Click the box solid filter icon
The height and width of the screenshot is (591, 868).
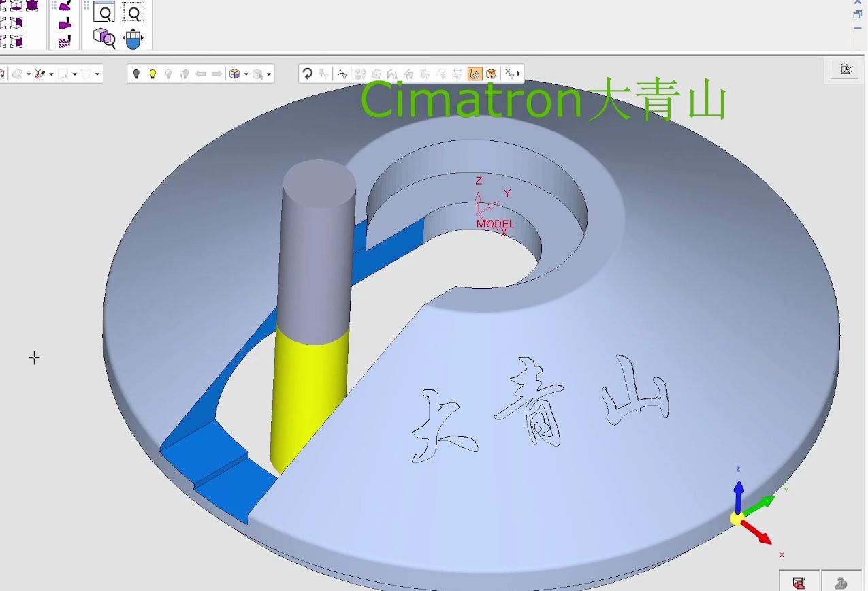pos(491,74)
